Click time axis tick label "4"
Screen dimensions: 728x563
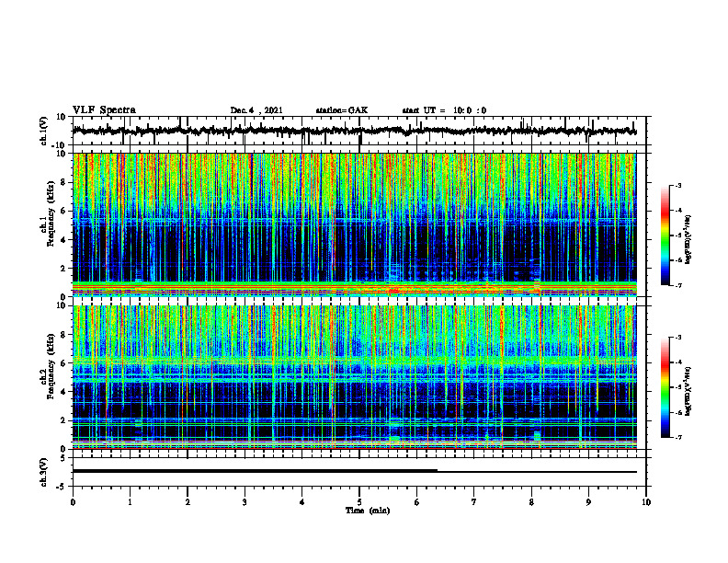(301, 502)
